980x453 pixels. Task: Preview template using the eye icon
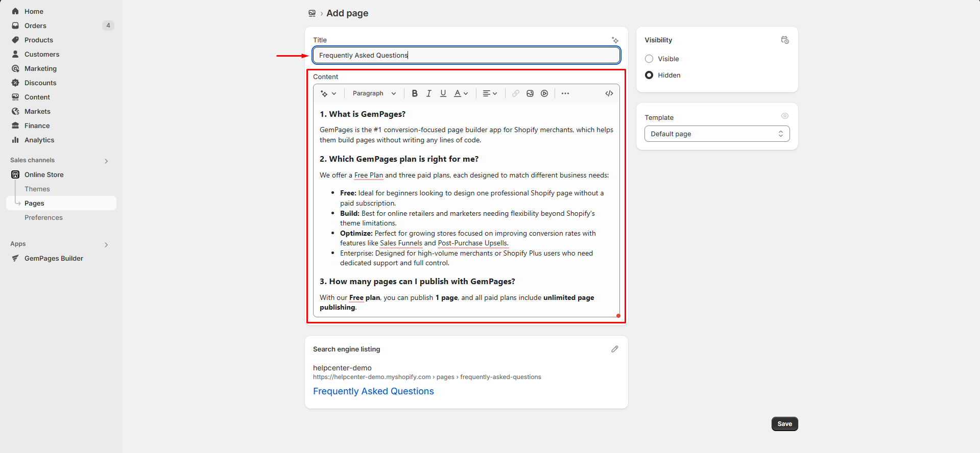pyautogui.click(x=785, y=116)
